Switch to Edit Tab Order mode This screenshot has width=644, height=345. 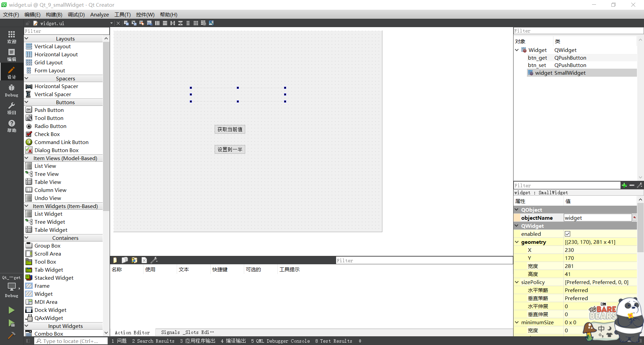pyautogui.click(x=149, y=23)
